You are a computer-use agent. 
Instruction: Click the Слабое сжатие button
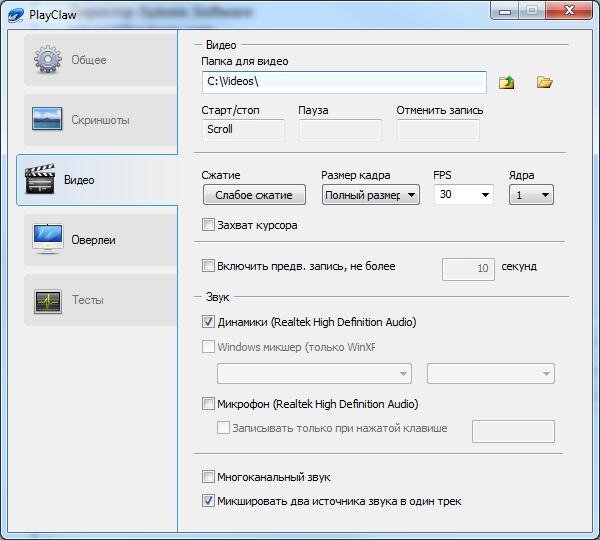[x=254, y=195]
